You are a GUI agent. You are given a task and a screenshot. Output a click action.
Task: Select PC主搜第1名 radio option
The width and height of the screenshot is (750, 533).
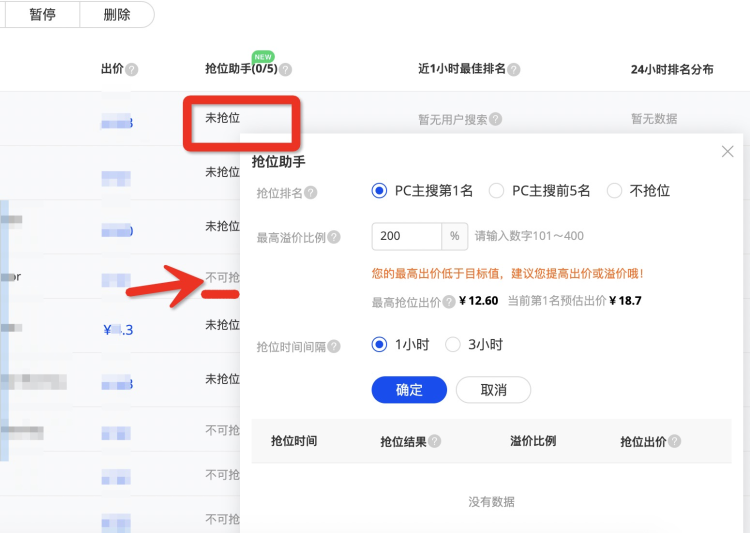tap(379, 191)
